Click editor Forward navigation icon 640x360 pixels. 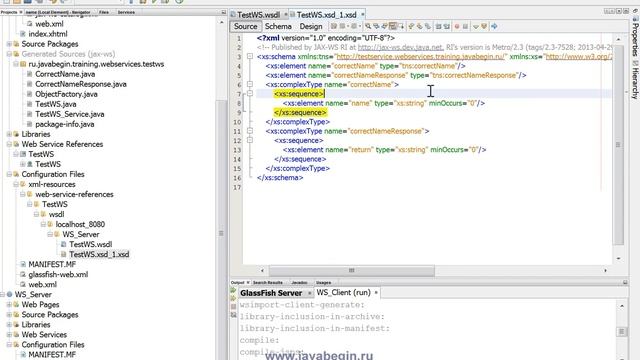(354, 26)
